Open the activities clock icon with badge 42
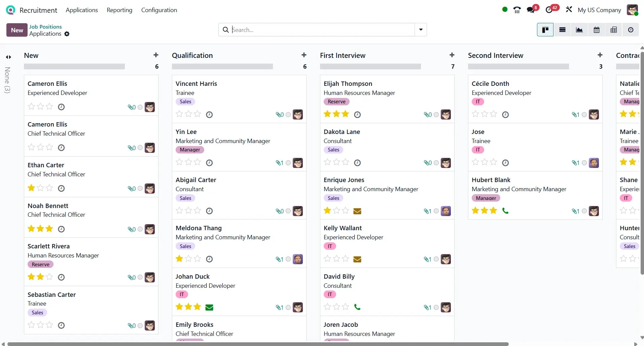This screenshot has width=644, height=346. point(549,10)
